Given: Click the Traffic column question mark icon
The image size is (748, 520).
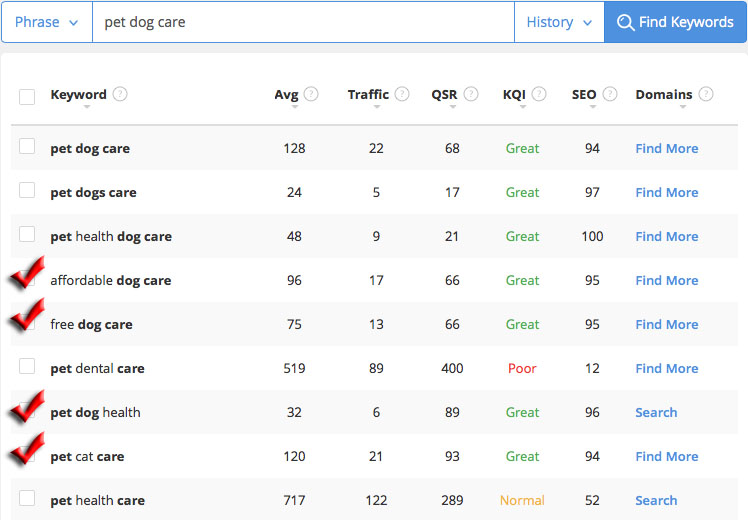Looking at the screenshot, I should (x=402, y=94).
